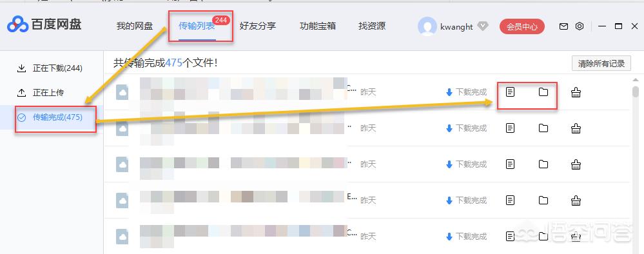Open the mail messages envelope icon

point(564,26)
